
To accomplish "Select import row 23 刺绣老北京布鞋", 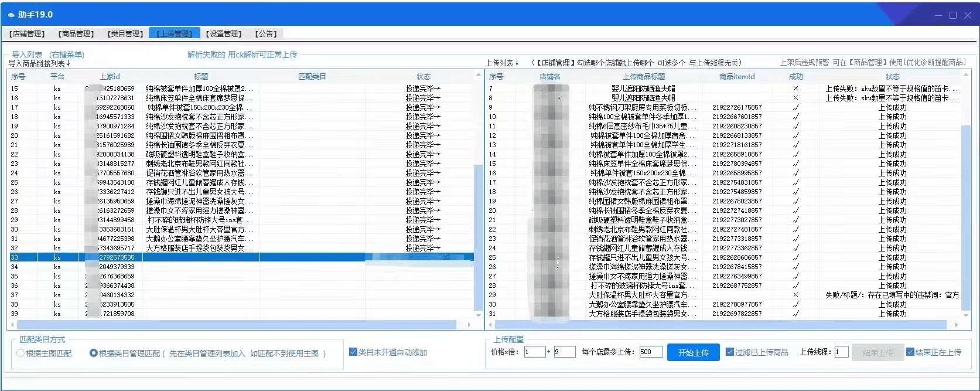I will (241, 164).
